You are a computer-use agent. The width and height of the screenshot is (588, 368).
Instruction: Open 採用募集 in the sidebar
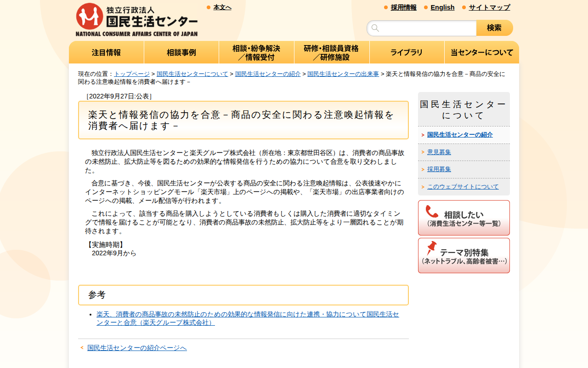tap(439, 169)
